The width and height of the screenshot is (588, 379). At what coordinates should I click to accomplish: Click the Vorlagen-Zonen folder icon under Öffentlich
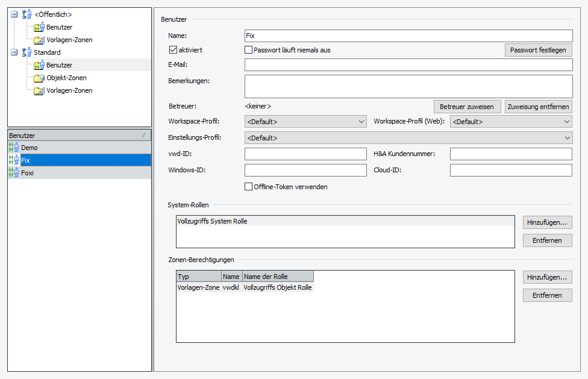39,40
